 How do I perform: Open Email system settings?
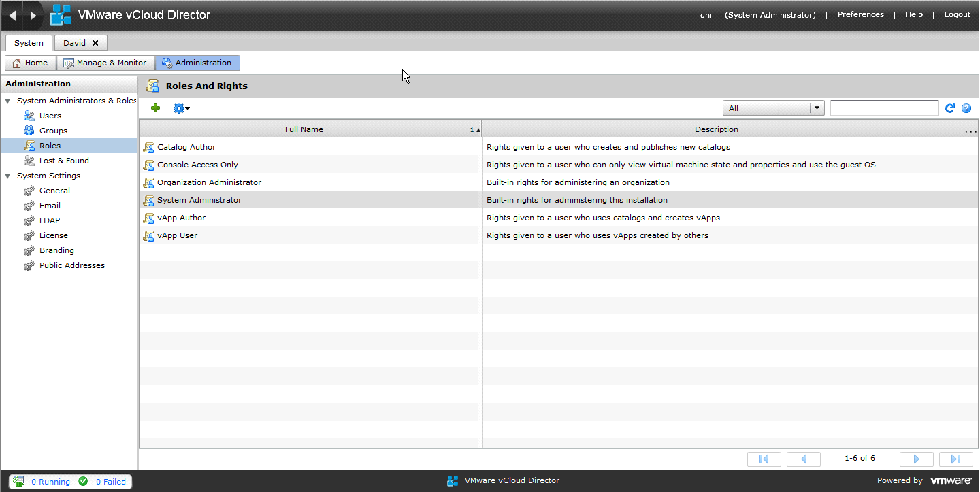pyautogui.click(x=50, y=206)
